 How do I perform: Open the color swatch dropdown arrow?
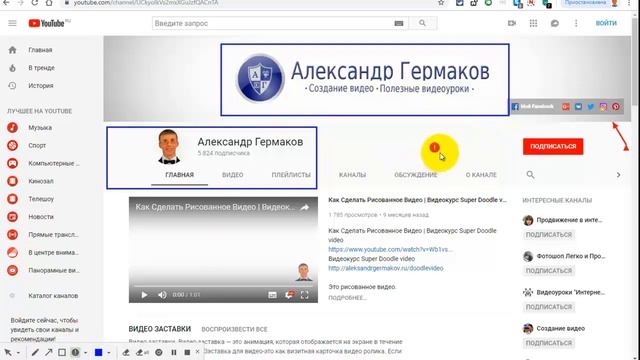point(109,353)
